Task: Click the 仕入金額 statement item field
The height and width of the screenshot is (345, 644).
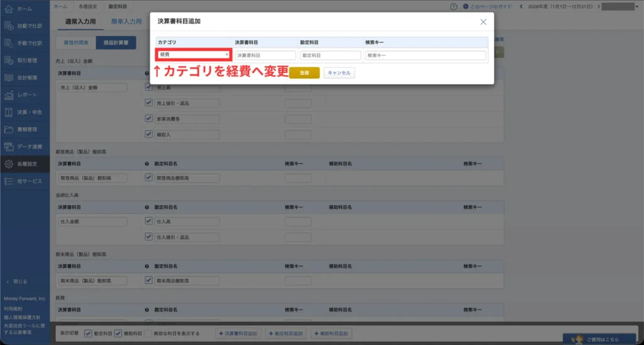Action: (93, 222)
